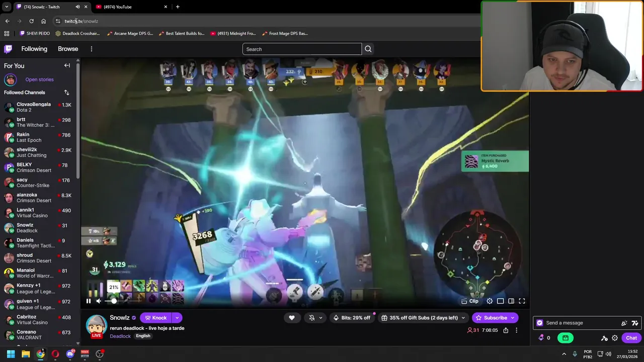The image size is (644, 362).
Task: Open the moderator tools hammer icon
Action: coord(604,338)
